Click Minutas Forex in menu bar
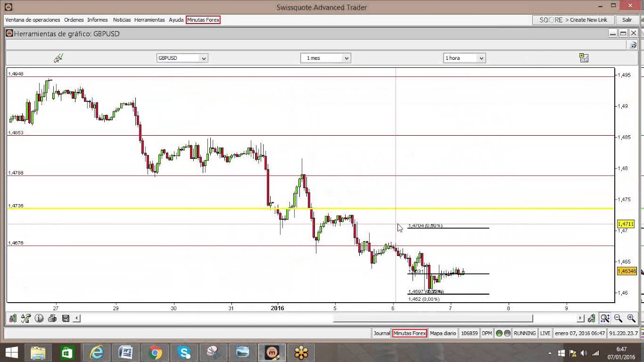The height and width of the screenshot is (362, 644). tap(203, 20)
